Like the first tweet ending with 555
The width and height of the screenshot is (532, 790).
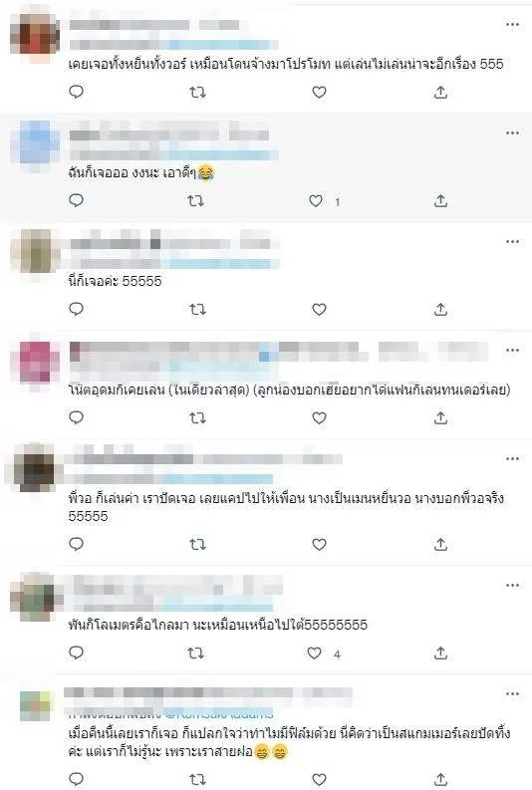click(319, 93)
